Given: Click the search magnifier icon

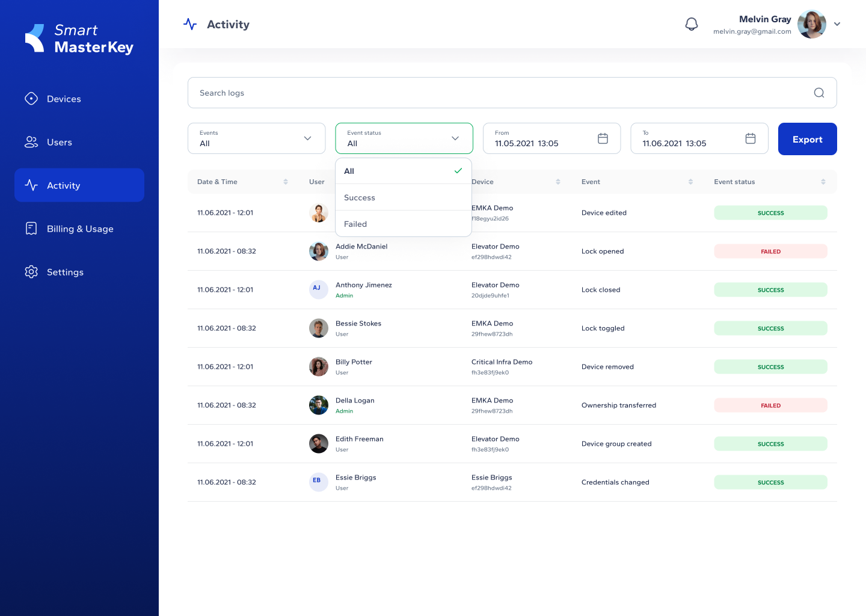Looking at the screenshot, I should (x=818, y=93).
